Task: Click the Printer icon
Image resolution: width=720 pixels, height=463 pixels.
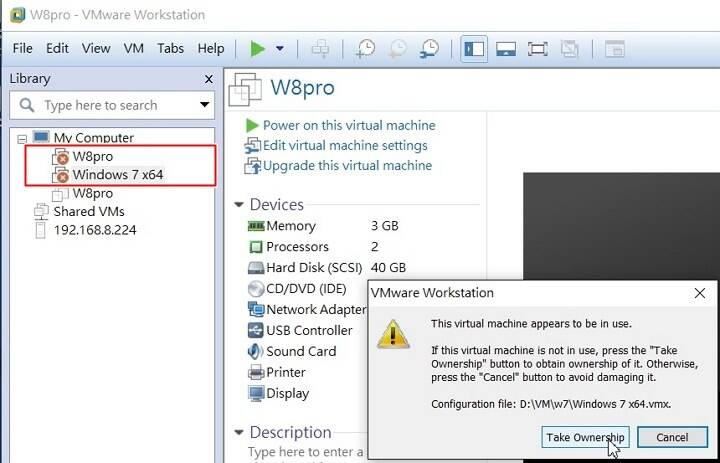Action: click(256, 372)
